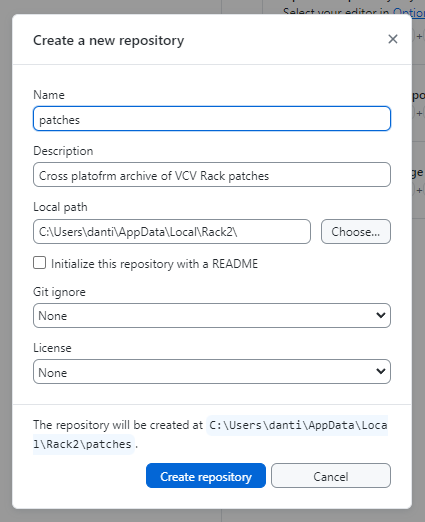Click the Description field label
The image size is (425, 522).
coord(63,151)
